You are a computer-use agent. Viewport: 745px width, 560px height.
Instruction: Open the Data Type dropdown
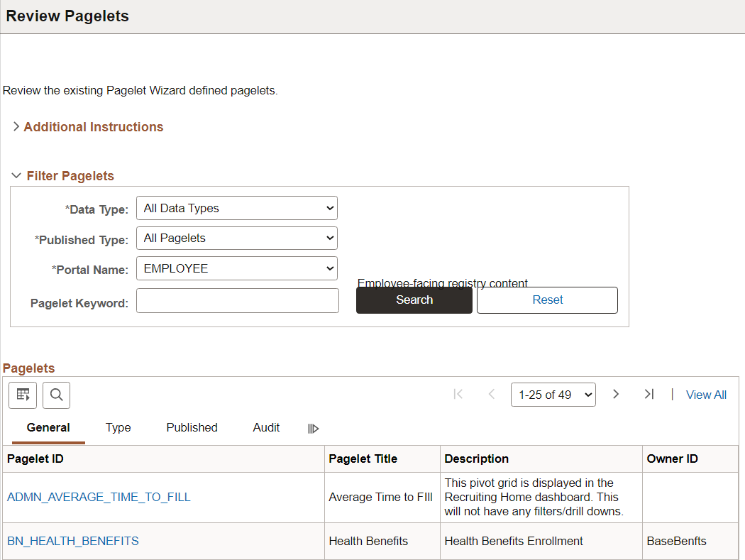tap(236, 208)
